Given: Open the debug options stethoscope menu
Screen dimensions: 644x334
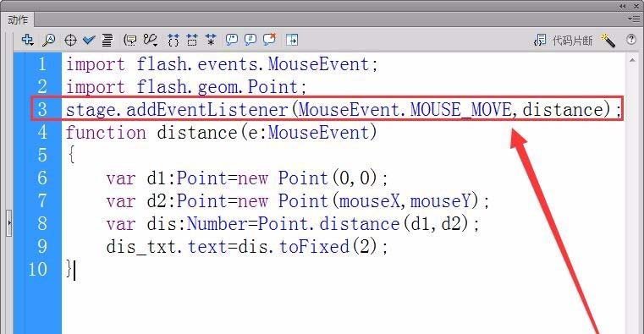Looking at the screenshot, I should click(151, 40).
